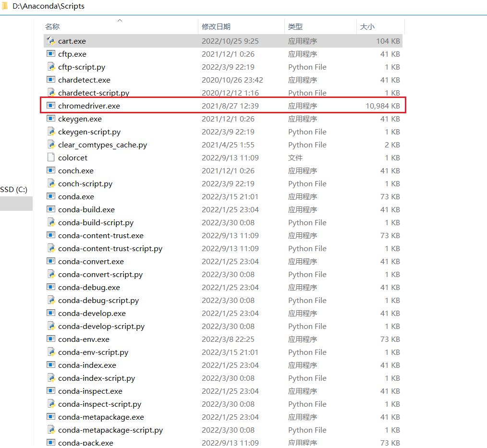Select the folder icon in address bar
Screen dimensions: 487x448
(x=4, y=6)
